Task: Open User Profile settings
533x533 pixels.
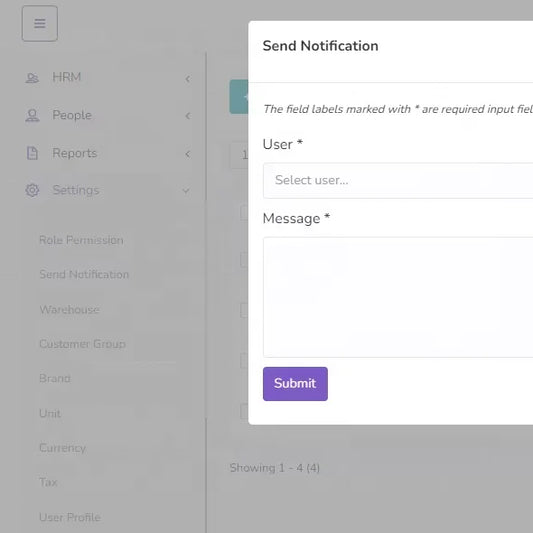Action: point(70,517)
